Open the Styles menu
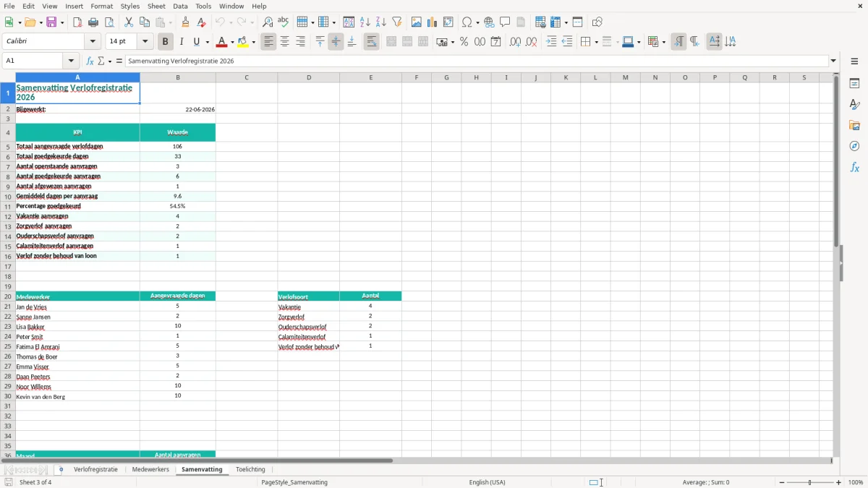 [x=130, y=6]
